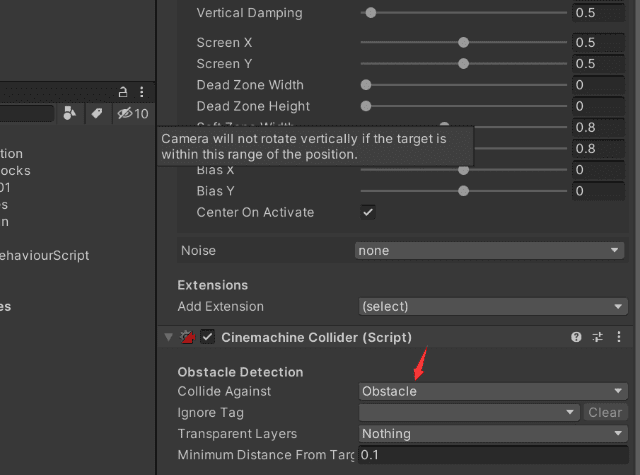Open the Noise dropdown
640x475 pixels.
tap(490, 250)
